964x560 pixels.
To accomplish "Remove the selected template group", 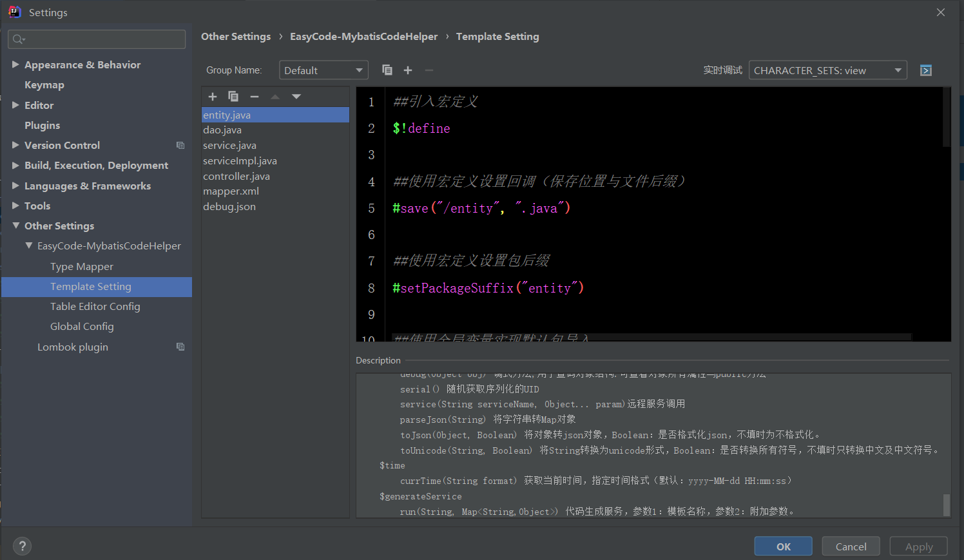I will [x=429, y=70].
